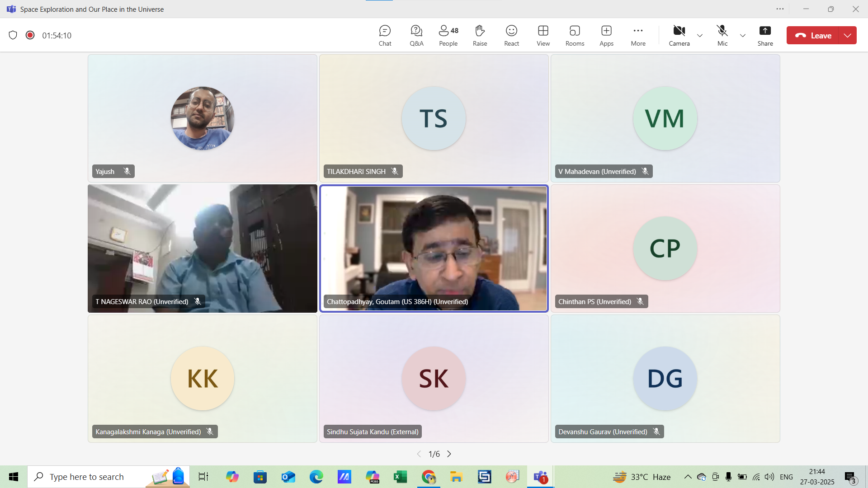Open the More actions menu
The width and height of the screenshot is (868, 488).
point(638,35)
